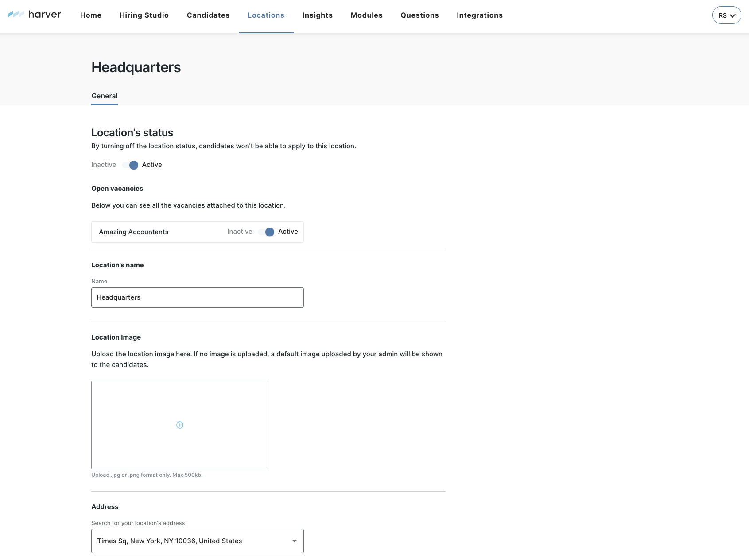Switch to the General tab
Screen dimensions: 749x560
pos(105,96)
